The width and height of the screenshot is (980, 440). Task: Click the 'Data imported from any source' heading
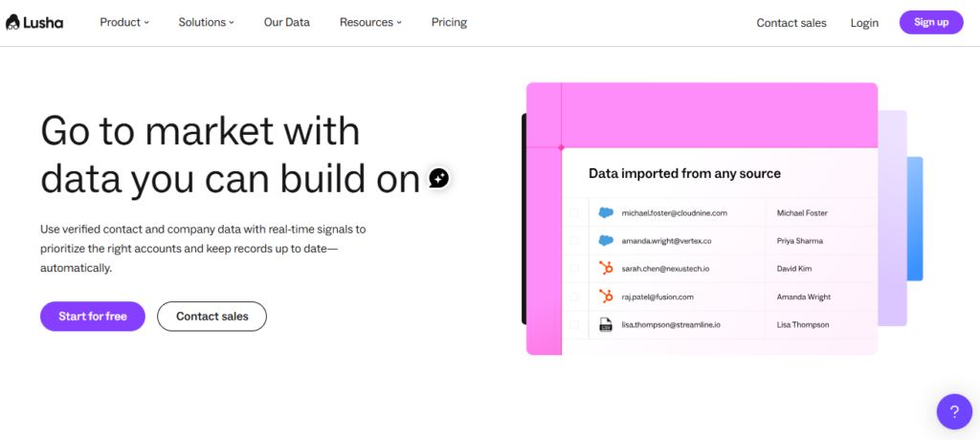(x=684, y=174)
